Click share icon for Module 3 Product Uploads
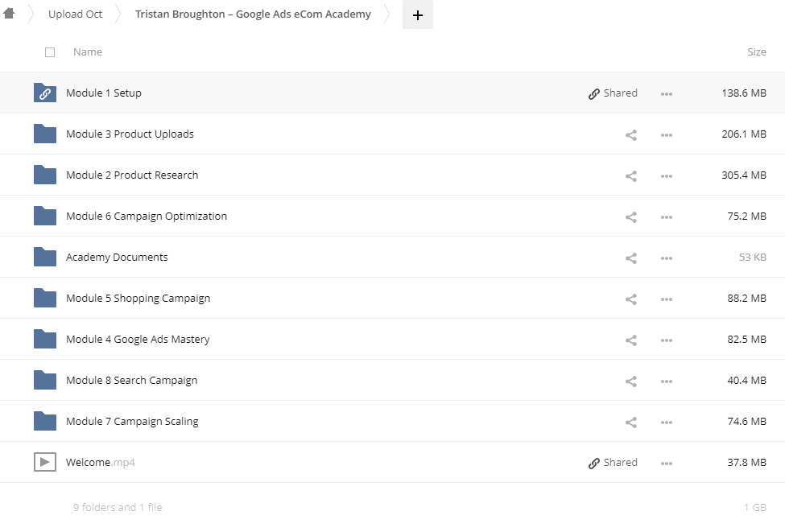The image size is (785, 532). click(x=630, y=134)
